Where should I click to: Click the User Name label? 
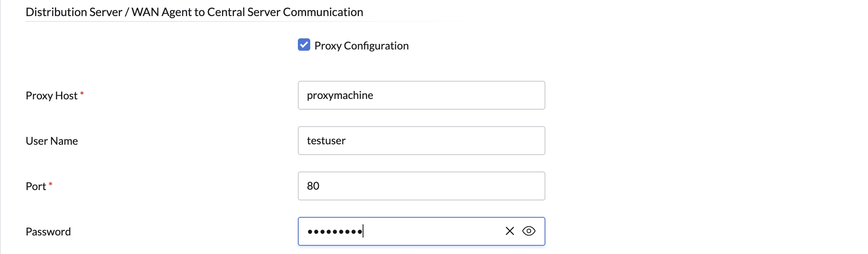tap(51, 141)
